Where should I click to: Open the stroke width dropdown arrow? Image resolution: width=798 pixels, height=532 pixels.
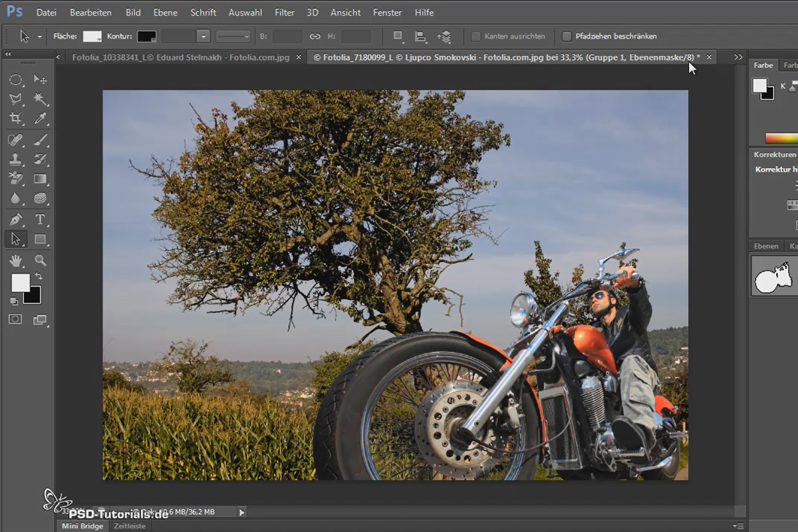(203, 37)
